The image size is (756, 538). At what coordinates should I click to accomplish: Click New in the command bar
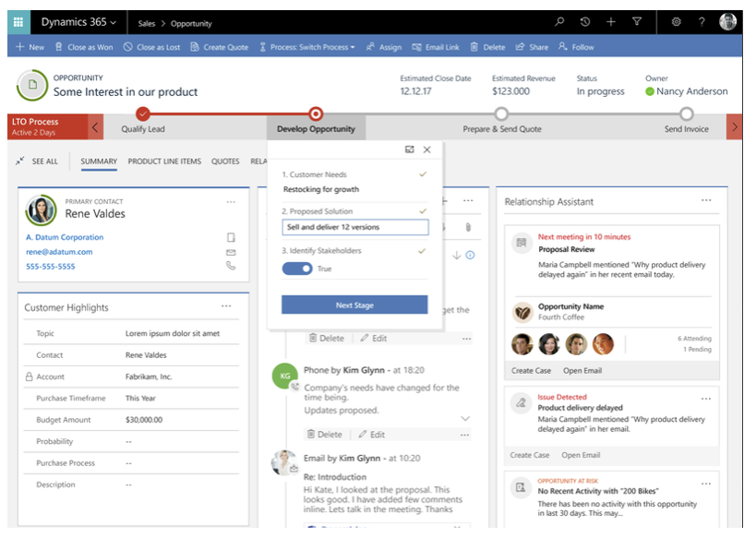[30, 47]
